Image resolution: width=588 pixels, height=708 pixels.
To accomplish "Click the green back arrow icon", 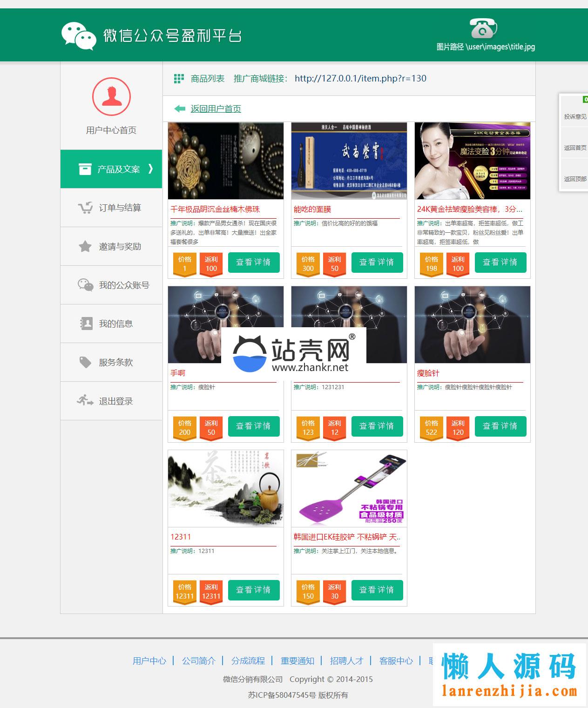I will [x=180, y=109].
